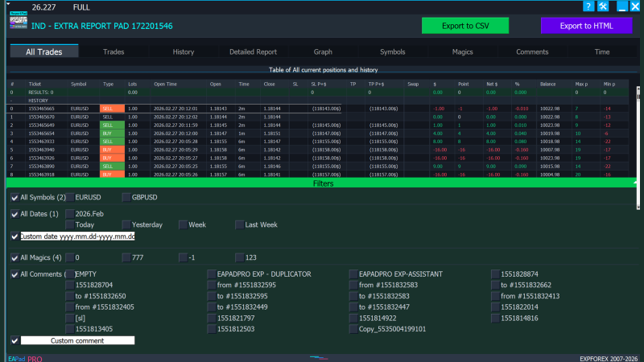Tick EAPADPRO EXP-ASSISTANT comment filter
This screenshot has width=644, height=362.
[353, 274]
